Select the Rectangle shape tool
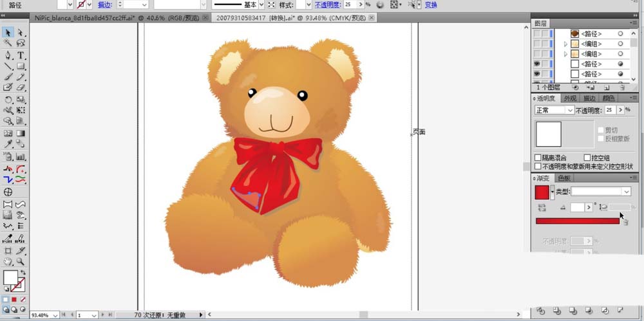 [x=21, y=66]
